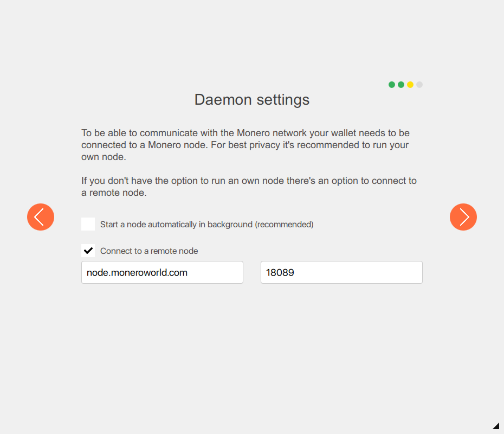This screenshot has width=504, height=434.
Task: Click the wizard step progress indicator row
Action: tap(405, 85)
